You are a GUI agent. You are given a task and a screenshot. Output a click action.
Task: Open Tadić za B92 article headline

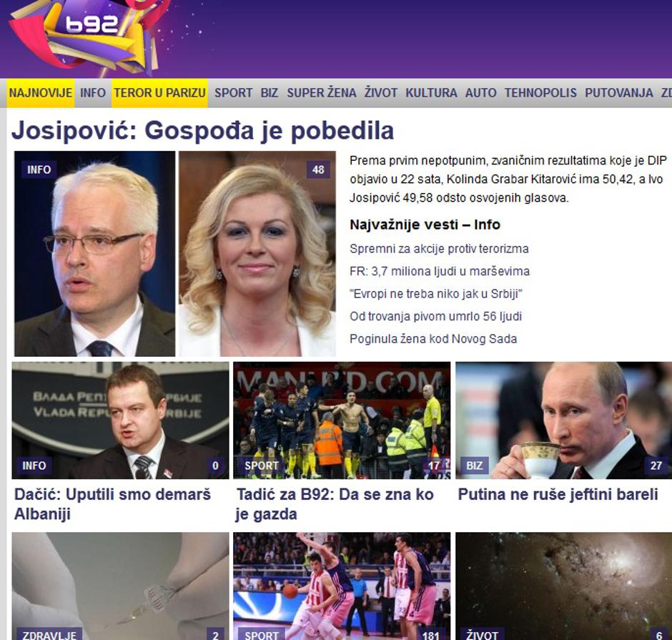[x=335, y=503]
